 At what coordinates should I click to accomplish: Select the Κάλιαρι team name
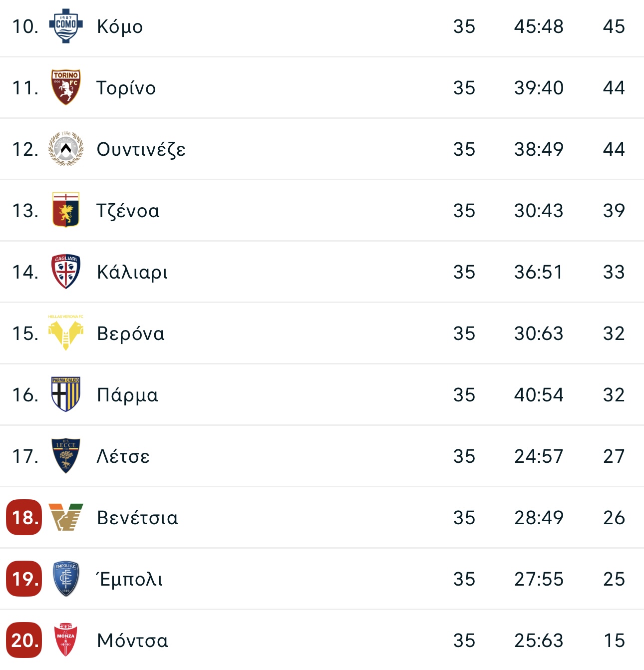132,273
